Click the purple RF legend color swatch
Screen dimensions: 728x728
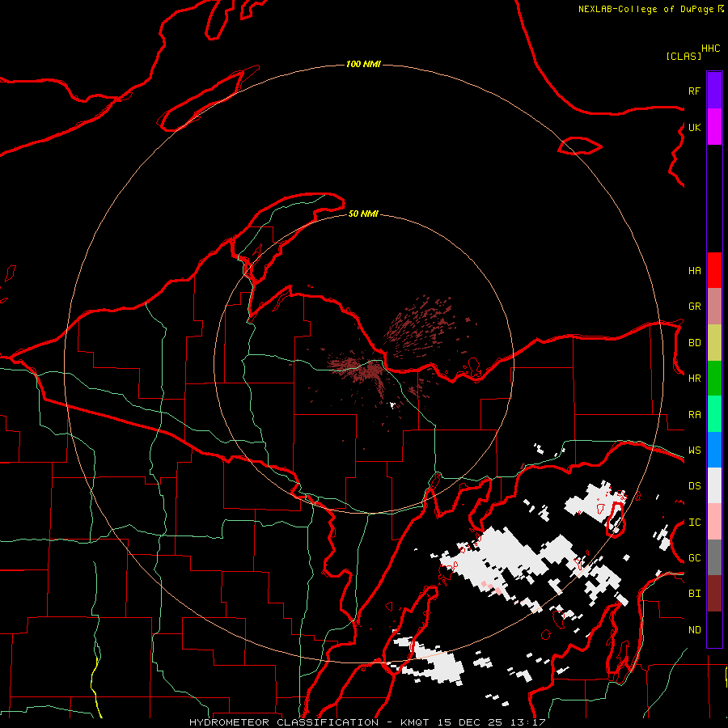pos(714,91)
